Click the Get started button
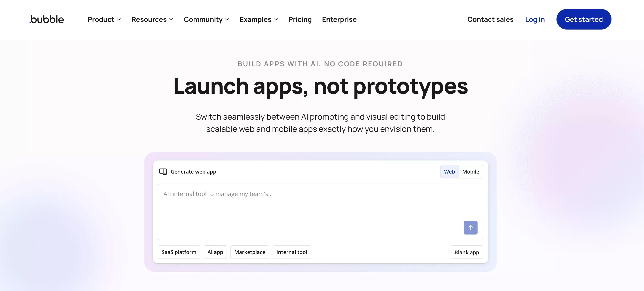Viewport: 644px width, 291px height. coord(584,19)
